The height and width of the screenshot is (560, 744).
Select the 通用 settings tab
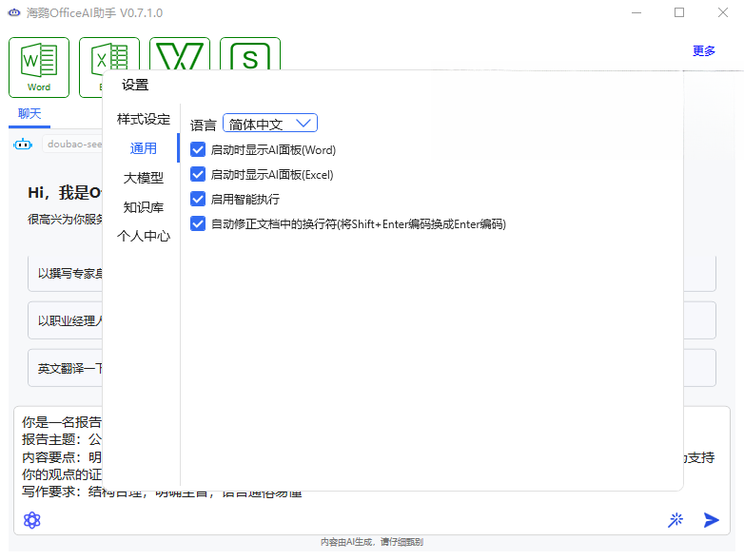click(144, 148)
